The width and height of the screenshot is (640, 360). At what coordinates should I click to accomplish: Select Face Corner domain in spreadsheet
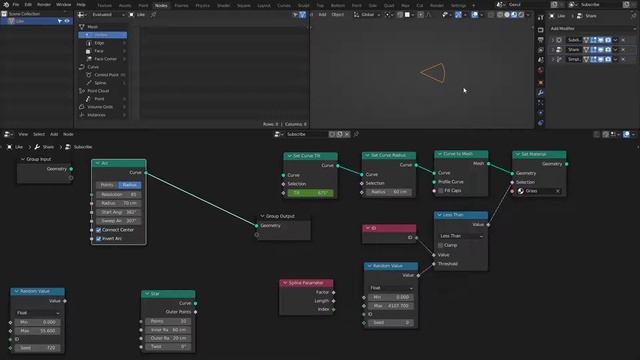[x=103, y=59]
